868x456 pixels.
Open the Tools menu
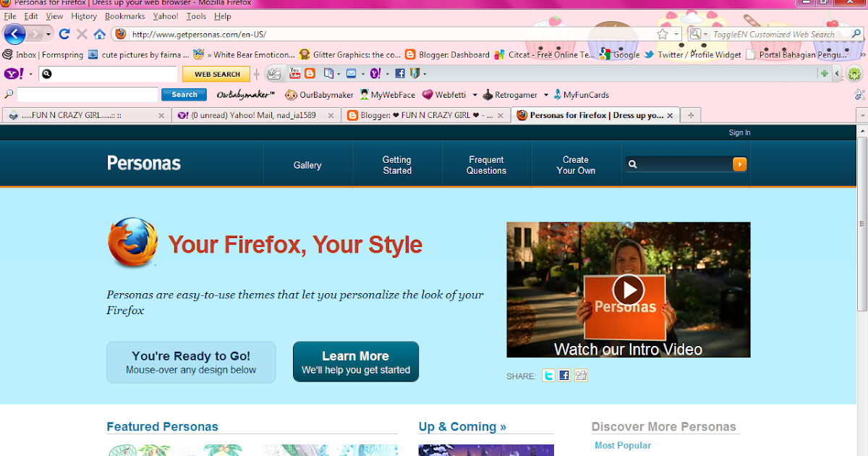196,16
